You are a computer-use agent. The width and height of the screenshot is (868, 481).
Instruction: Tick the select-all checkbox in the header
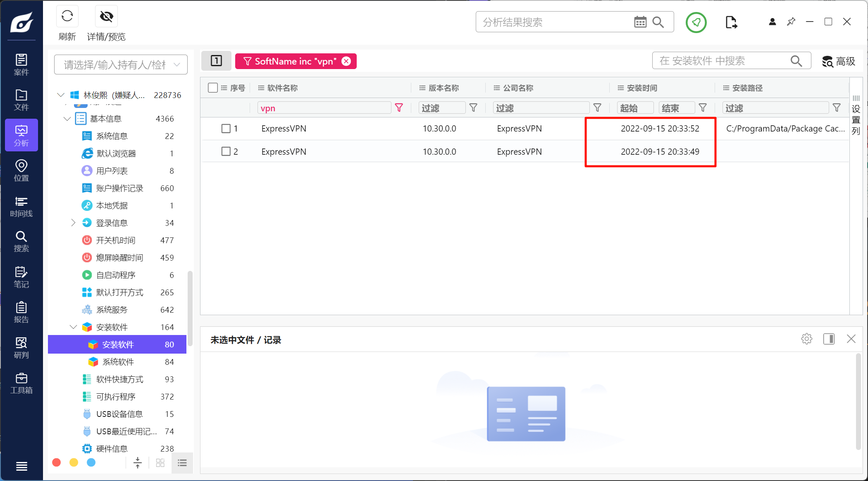[x=213, y=88]
